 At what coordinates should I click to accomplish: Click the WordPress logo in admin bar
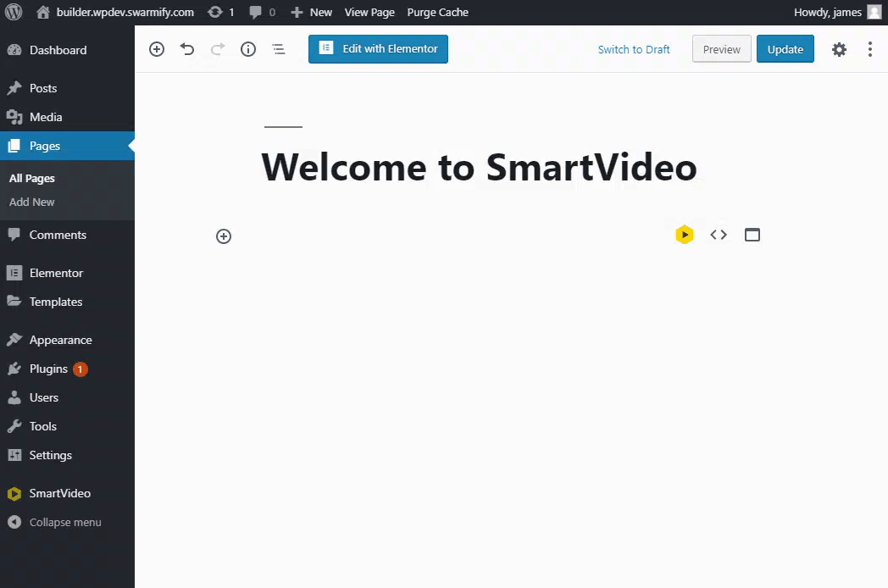pyautogui.click(x=13, y=12)
